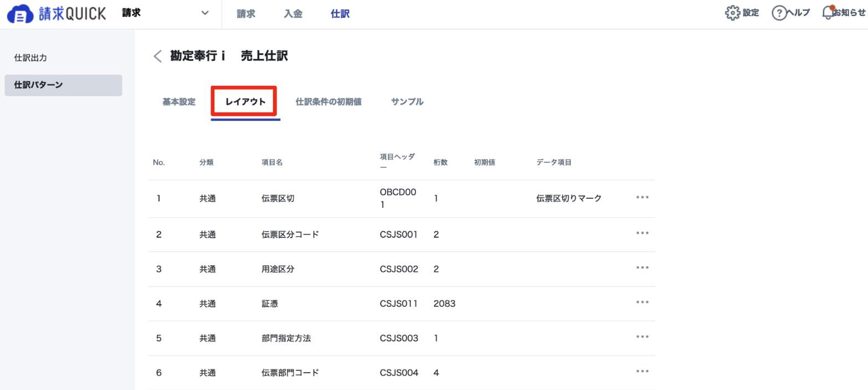The height and width of the screenshot is (390, 868).
Task: Click the No. column header
Action: [x=159, y=162]
